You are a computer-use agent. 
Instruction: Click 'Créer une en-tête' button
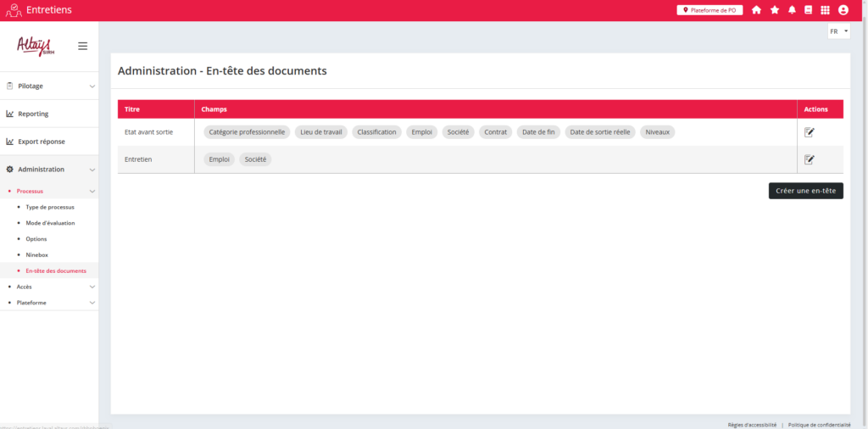click(805, 191)
